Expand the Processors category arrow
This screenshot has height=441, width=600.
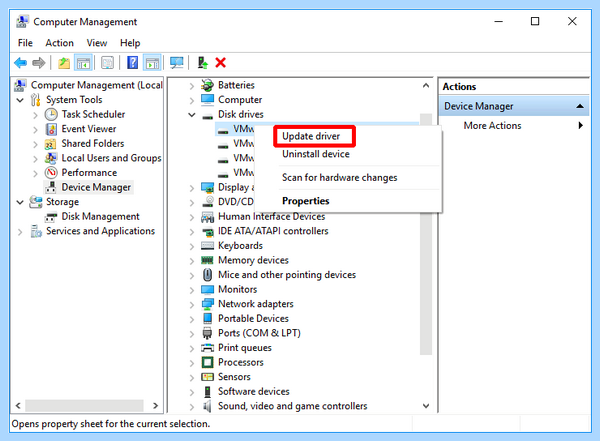(192, 363)
